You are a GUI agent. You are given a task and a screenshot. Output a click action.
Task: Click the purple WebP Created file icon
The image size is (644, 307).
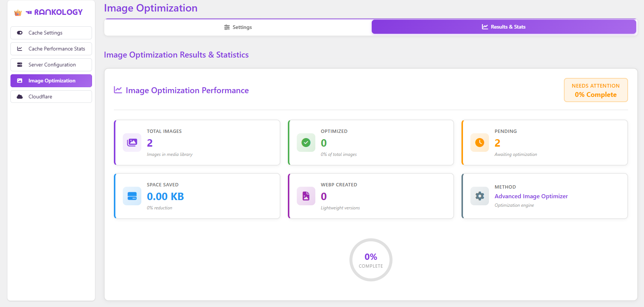click(306, 196)
